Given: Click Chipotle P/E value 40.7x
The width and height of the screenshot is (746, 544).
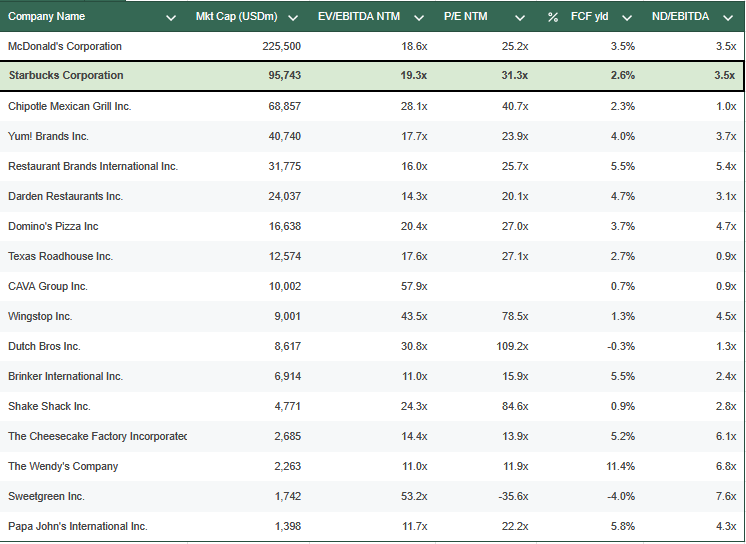Looking at the screenshot, I should [515, 106].
